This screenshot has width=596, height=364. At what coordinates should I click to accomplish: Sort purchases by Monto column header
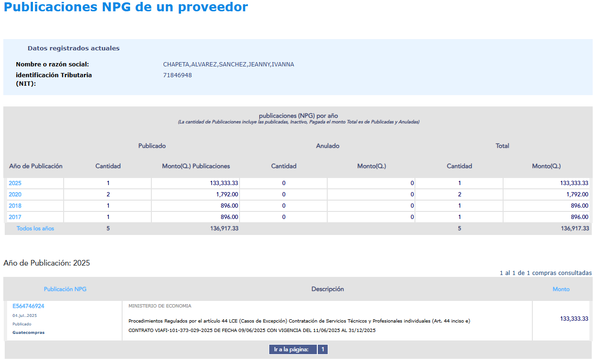tap(561, 289)
